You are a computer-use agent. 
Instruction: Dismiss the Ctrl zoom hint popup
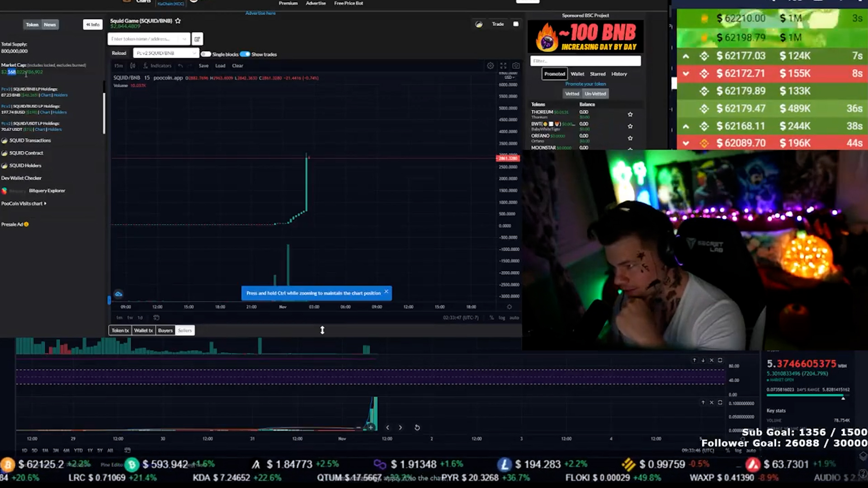(386, 291)
